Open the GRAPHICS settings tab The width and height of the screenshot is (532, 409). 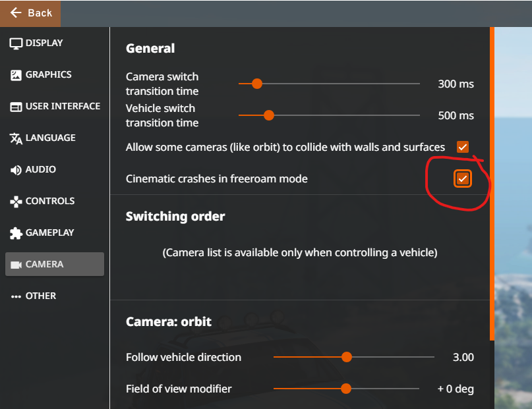coord(48,75)
